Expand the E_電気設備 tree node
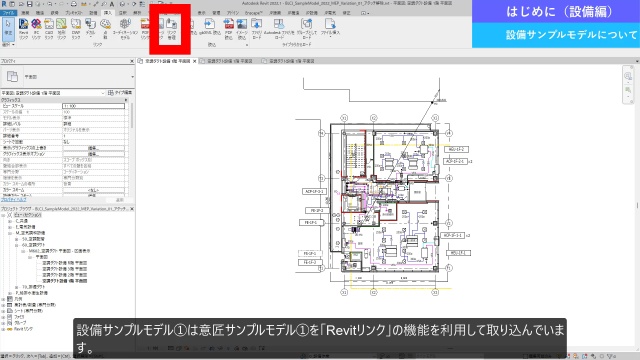This screenshot has height=360, width=640. click(10, 227)
